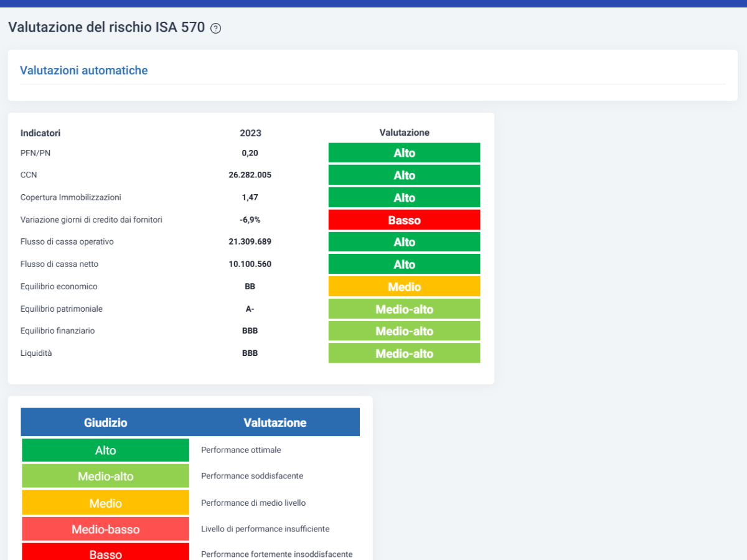This screenshot has width=747, height=560.
Task: Select the Performance ottimale description
Action: [241, 449]
